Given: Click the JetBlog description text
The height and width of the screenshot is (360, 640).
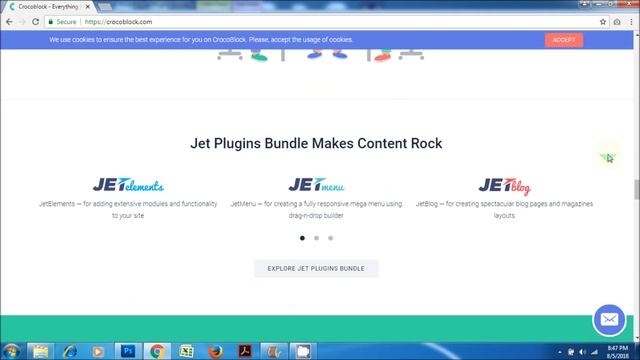Looking at the screenshot, I should 504,209.
